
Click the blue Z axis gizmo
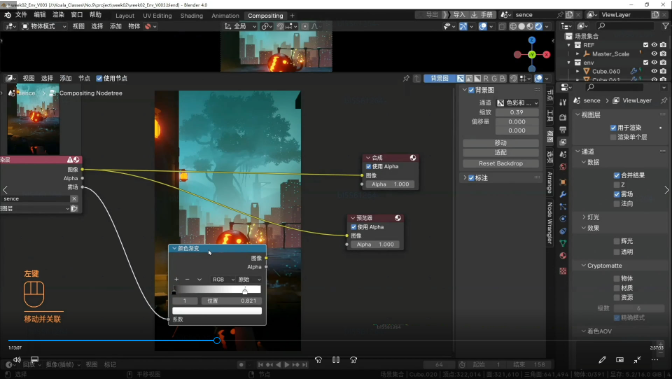click(532, 40)
